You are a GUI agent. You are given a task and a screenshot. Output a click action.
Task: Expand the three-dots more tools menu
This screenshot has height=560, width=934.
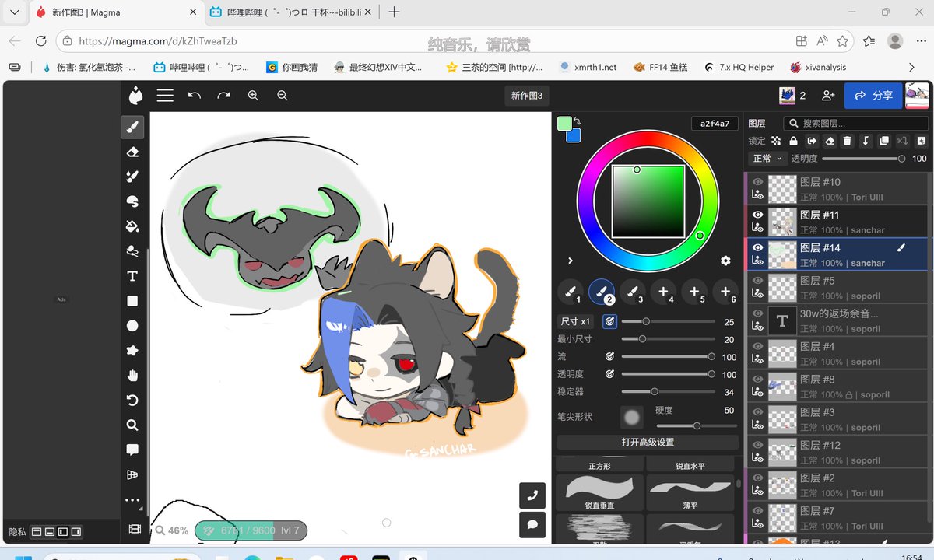click(132, 500)
